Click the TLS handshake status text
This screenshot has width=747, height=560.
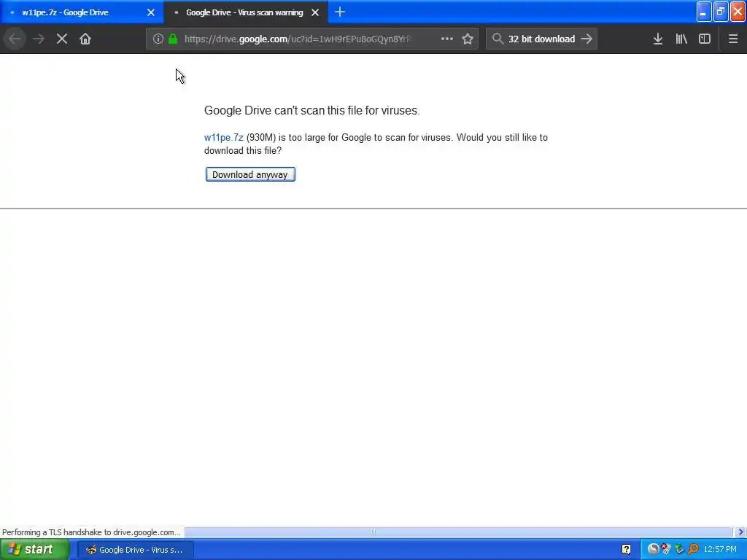[x=91, y=532]
